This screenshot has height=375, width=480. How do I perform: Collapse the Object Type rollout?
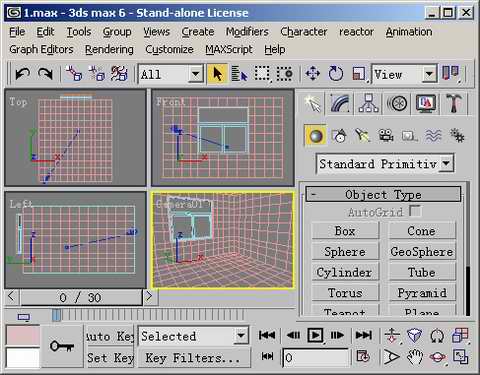click(383, 194)
